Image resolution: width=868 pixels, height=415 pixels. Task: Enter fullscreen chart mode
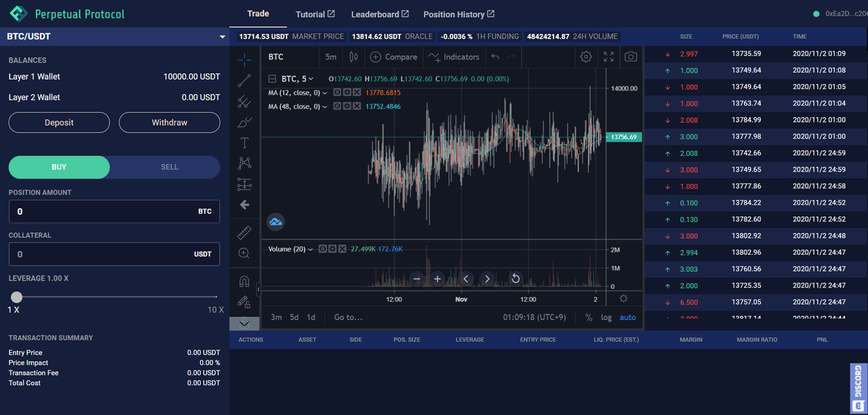point(608,57)
